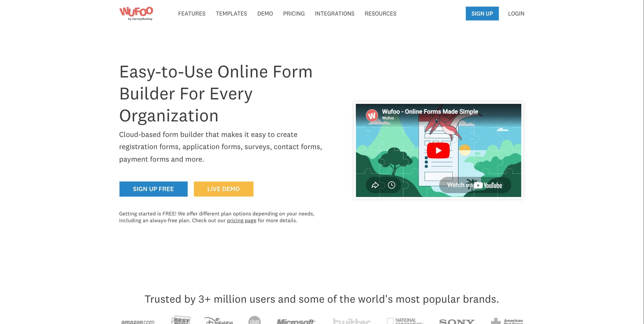Click the American Red Cross logo
The image size is (644, 324).
[x=507, y=321]
